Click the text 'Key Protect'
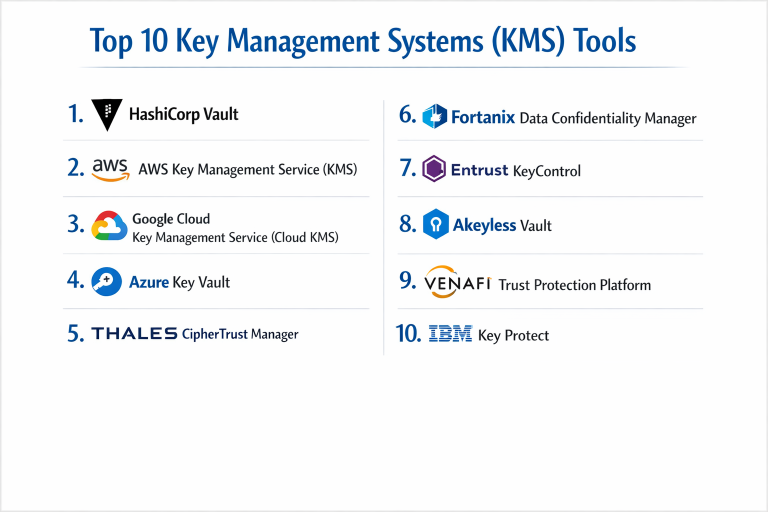This screenshot has height=512, width=768. click(513, 336)
